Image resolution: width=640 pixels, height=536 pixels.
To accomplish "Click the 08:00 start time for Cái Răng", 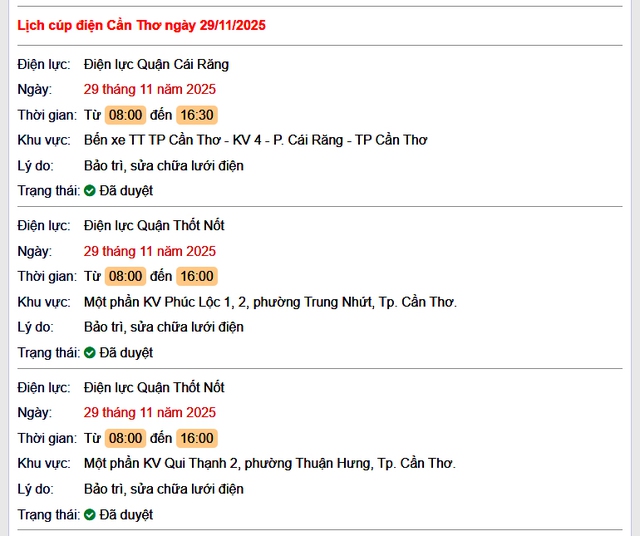I will click(126, 115).
